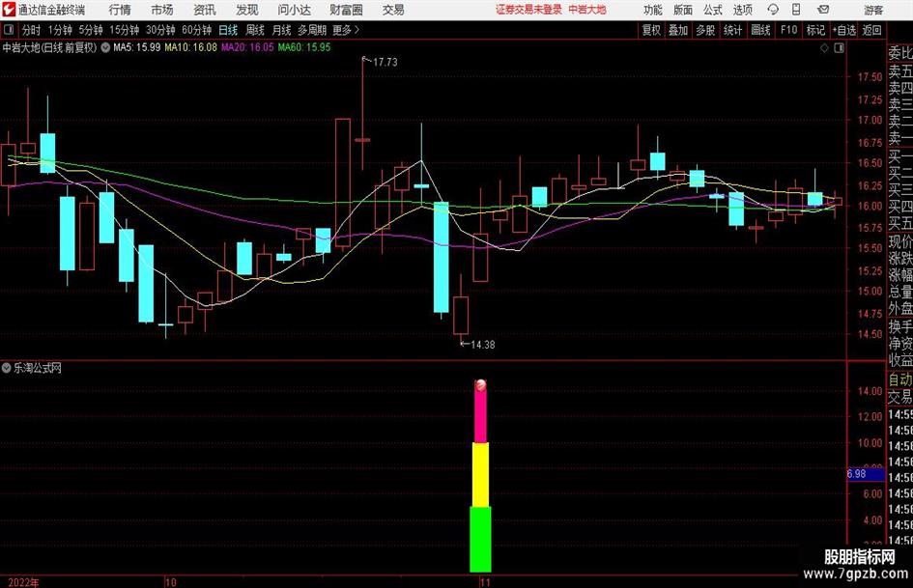Click the yellow segment of indicator bar
Image resolution: width=913 pixels, height=588 pixels.
click(x=480, y=475)
